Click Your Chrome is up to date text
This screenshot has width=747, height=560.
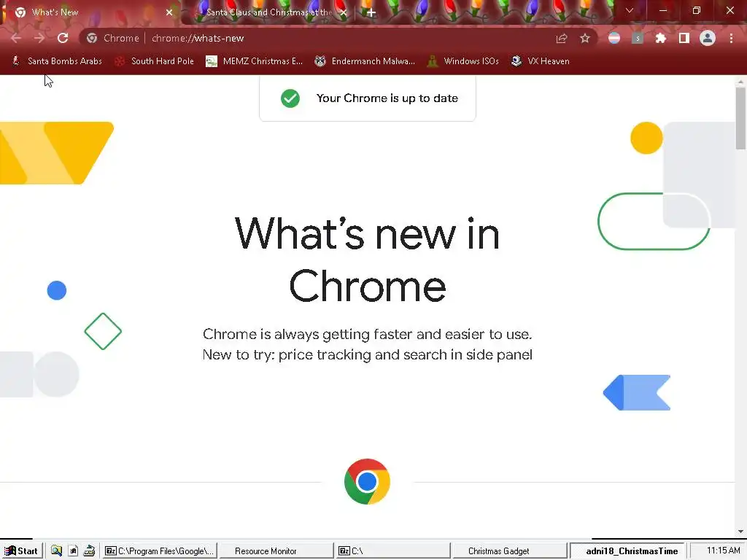387,98
